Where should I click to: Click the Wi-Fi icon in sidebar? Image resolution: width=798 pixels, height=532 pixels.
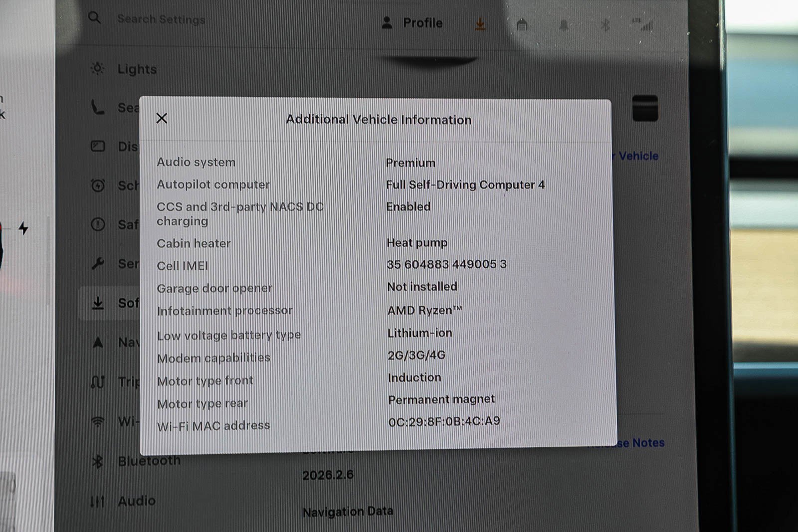(98, 422)
